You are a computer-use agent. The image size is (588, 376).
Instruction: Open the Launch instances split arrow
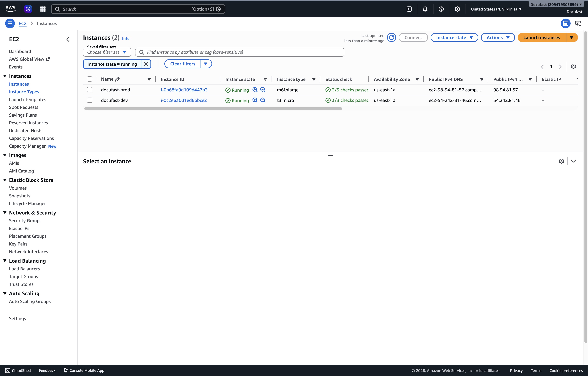coord(572,38)
